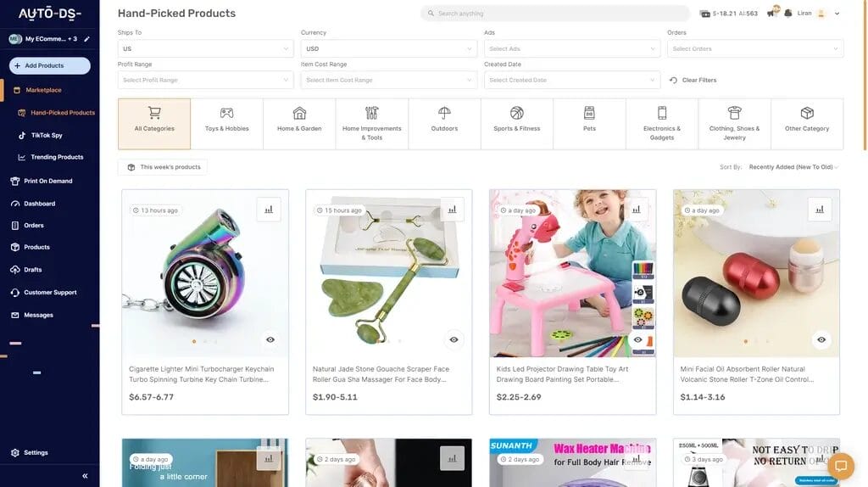Click the chart icon on the turbocharger keychain card

point(269,210)
